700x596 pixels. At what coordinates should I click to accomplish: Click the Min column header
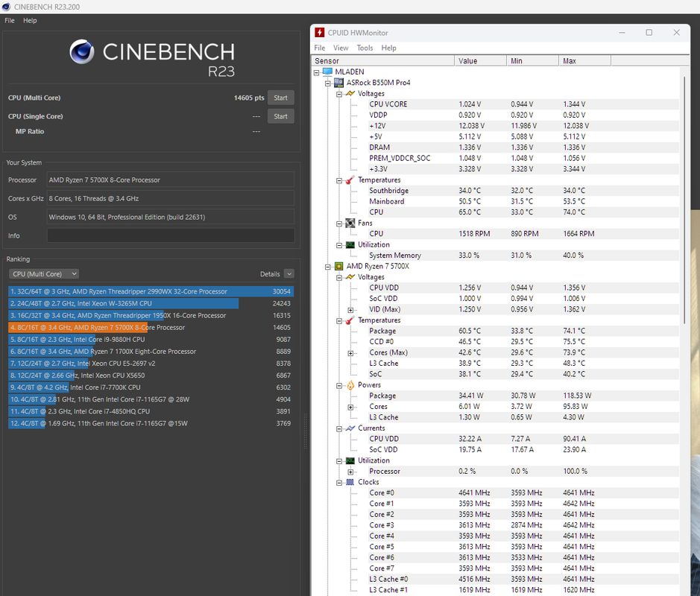pyautogui.click(x=532, y=60)
